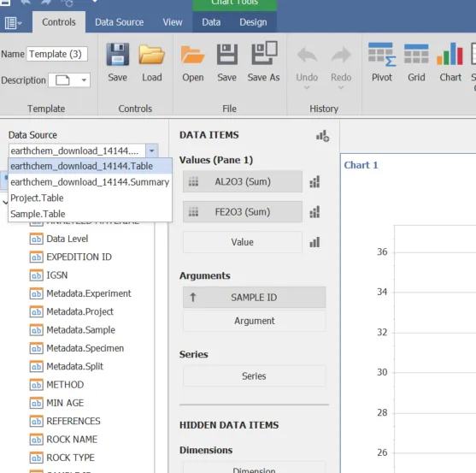Viewport: 476px width, 473px height.
Task: Select the ROCK NAME field
Action: click(x=72, y=440)
